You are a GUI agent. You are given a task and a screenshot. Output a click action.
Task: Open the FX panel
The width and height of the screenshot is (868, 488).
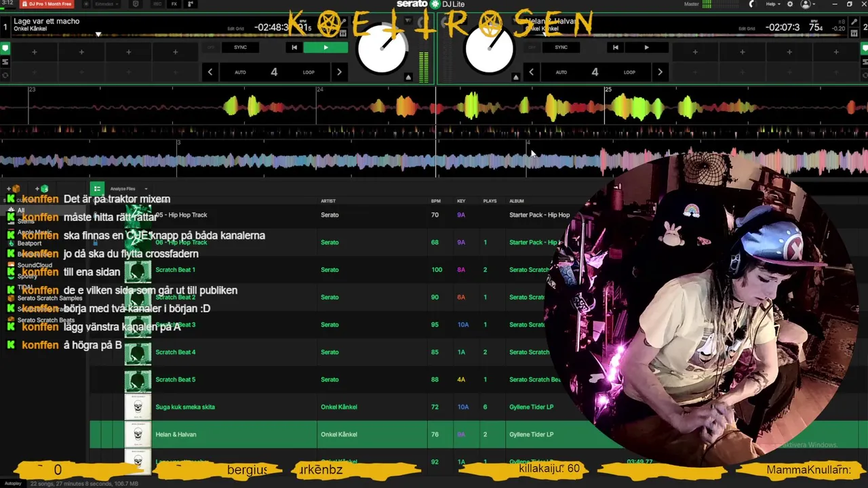tap(174, 4)
